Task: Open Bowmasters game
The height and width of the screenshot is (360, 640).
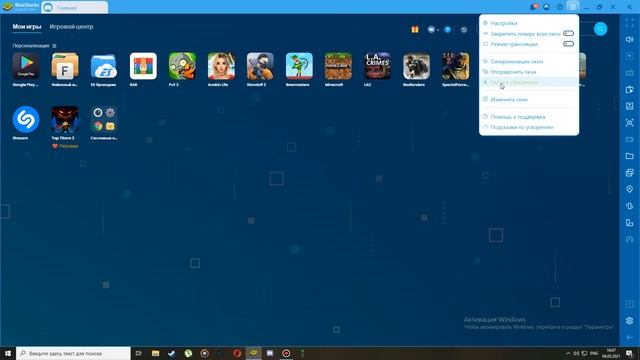Action: (299, 66)
